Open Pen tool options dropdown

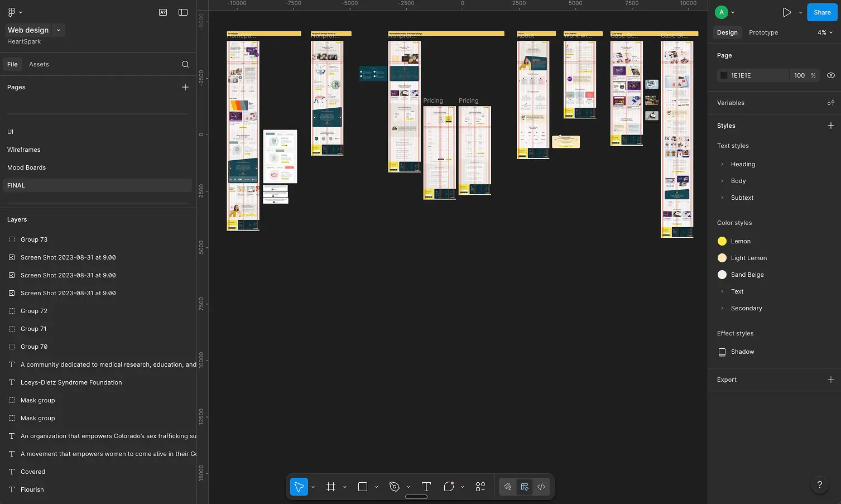[409, 487]
